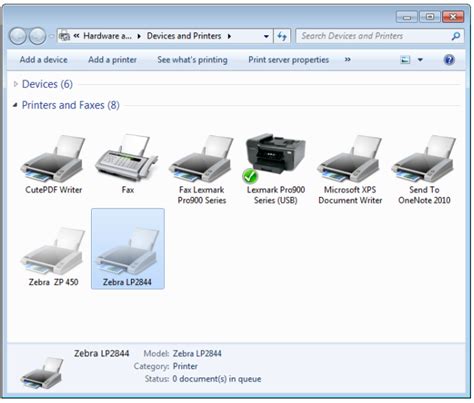Click the Devices (6) heading text

click(47, 84)
